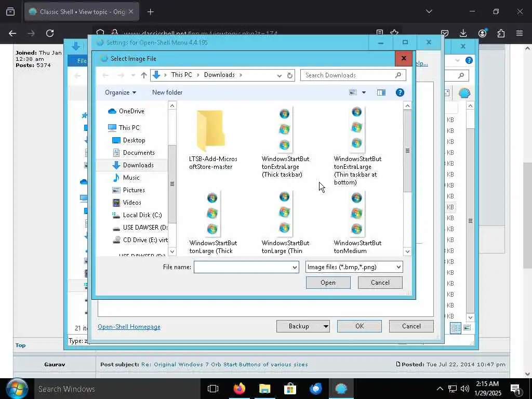This screenshot has height=399, width=532.
Task: Reload the page in Firefox
Action: coord(50,33)
